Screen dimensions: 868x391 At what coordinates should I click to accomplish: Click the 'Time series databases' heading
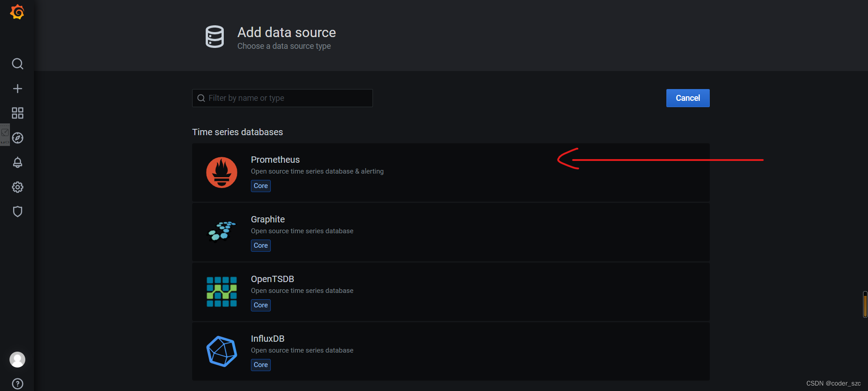pos(237,132)
